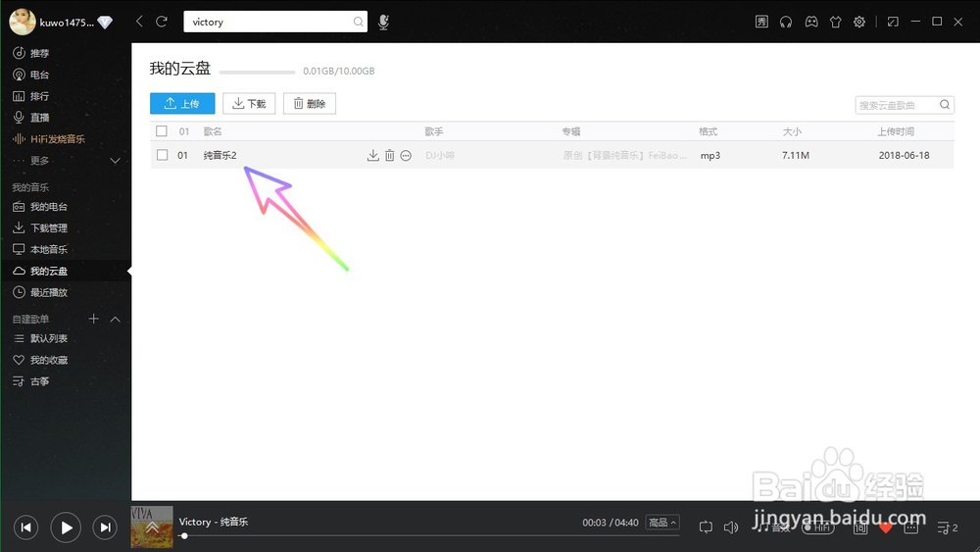Screen dimensions: 980x552
Task: Click the cloud search magnifier icon
Action: point(945,104)
